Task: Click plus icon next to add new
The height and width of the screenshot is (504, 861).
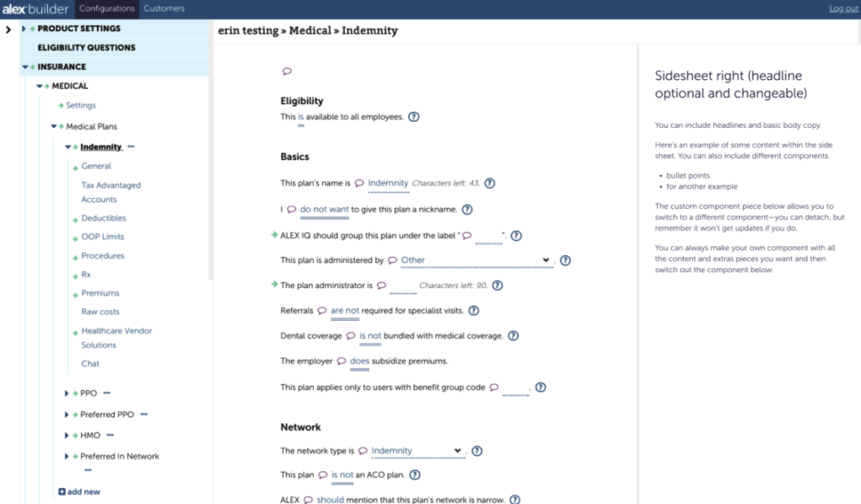Action: tap(61, 491)
